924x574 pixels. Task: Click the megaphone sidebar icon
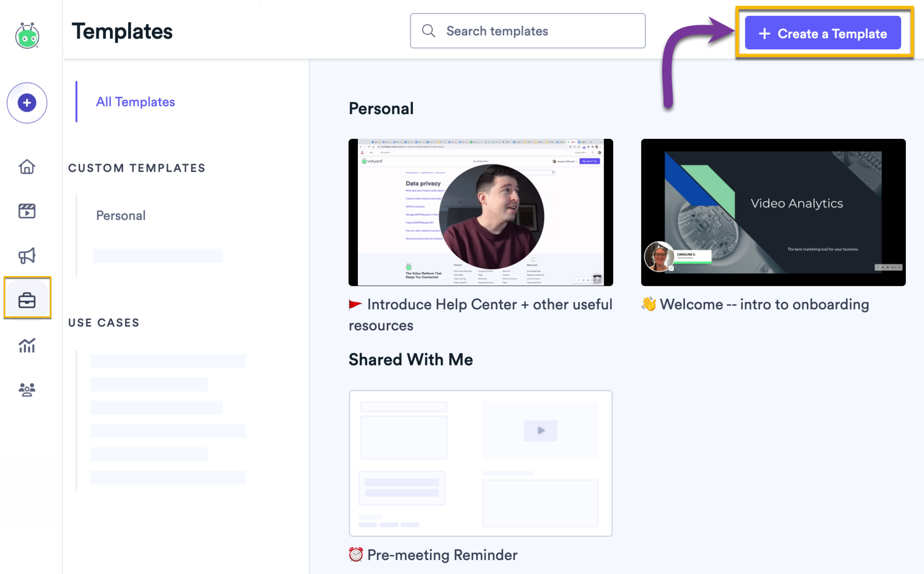click(x=27, y=256)
